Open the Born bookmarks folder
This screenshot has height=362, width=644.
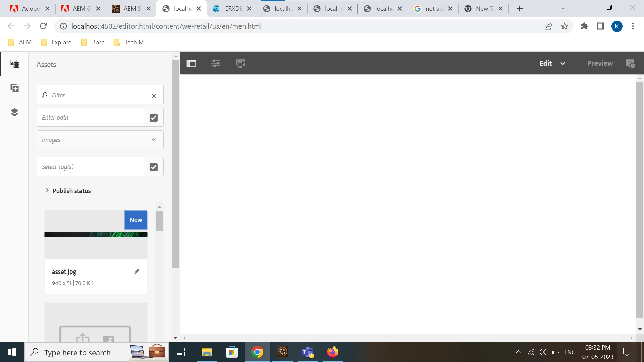pyautogui.click(x=93, y=42)
